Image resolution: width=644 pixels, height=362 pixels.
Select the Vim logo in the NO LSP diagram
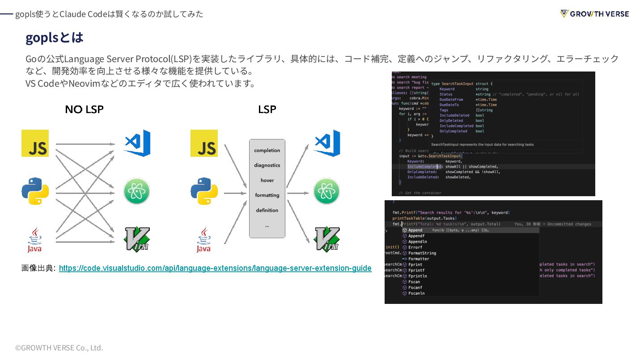point(137,239)
